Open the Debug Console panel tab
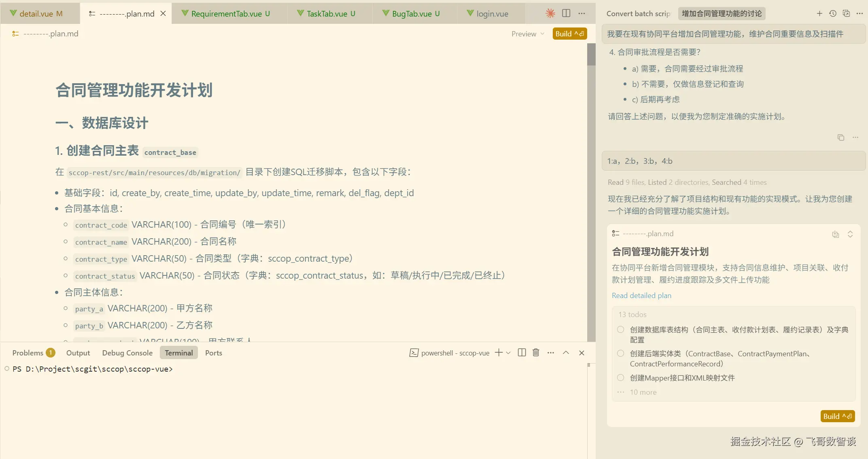The image size is (868, 459). point(127,353)
